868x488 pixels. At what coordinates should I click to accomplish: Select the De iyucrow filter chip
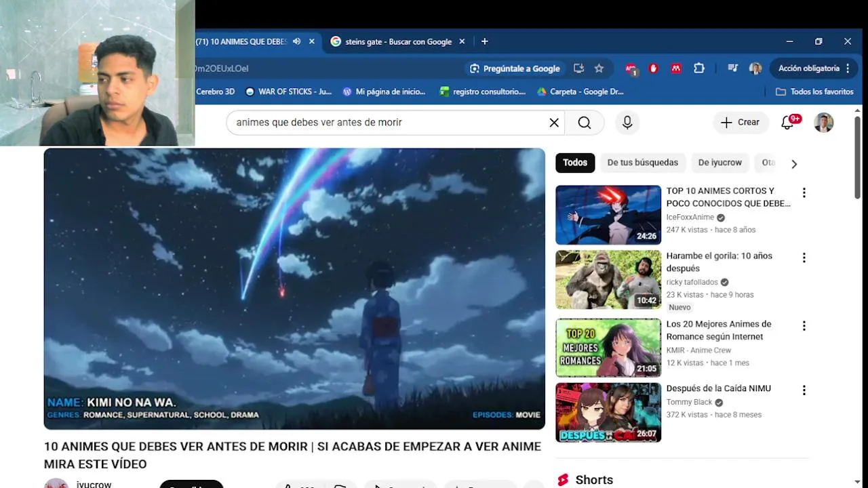pos(720,163)
